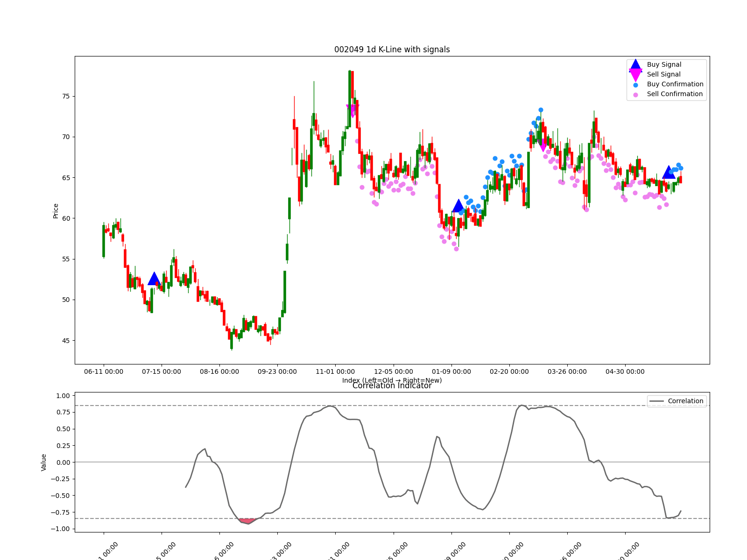Click the correlation axis tick '0.50'
747x560 pixels.
(x=63, y=429)
